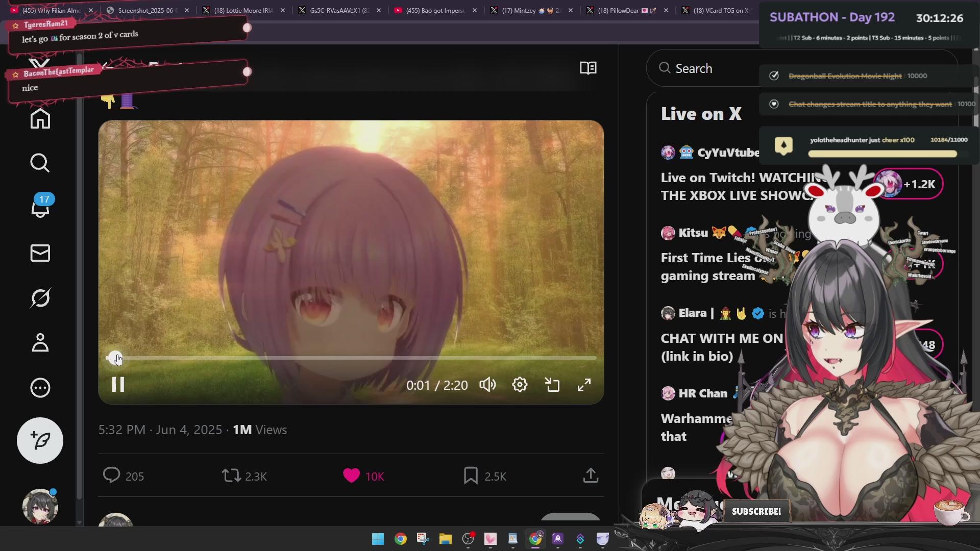Compose a new post with the feather button
980x551 pixels.
[x=40, y=440]
